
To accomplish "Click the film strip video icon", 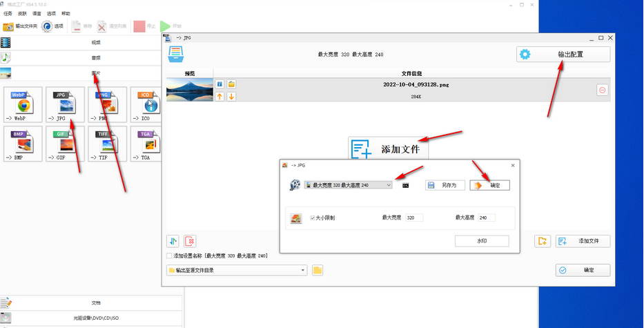I will (6, 42).
